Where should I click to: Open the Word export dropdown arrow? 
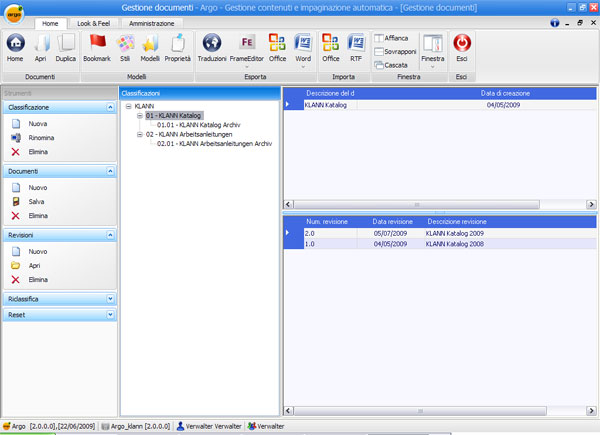(303, 67)
